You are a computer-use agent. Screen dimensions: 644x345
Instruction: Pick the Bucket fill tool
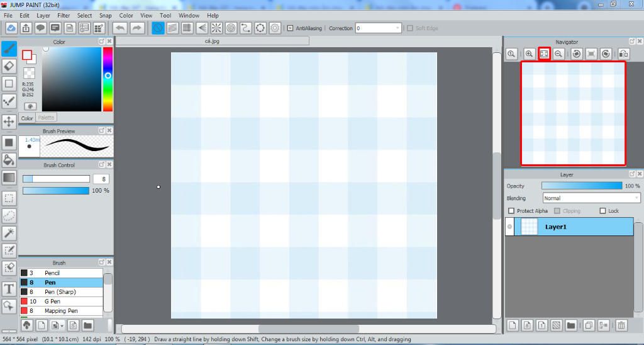[x=9, y=160]
